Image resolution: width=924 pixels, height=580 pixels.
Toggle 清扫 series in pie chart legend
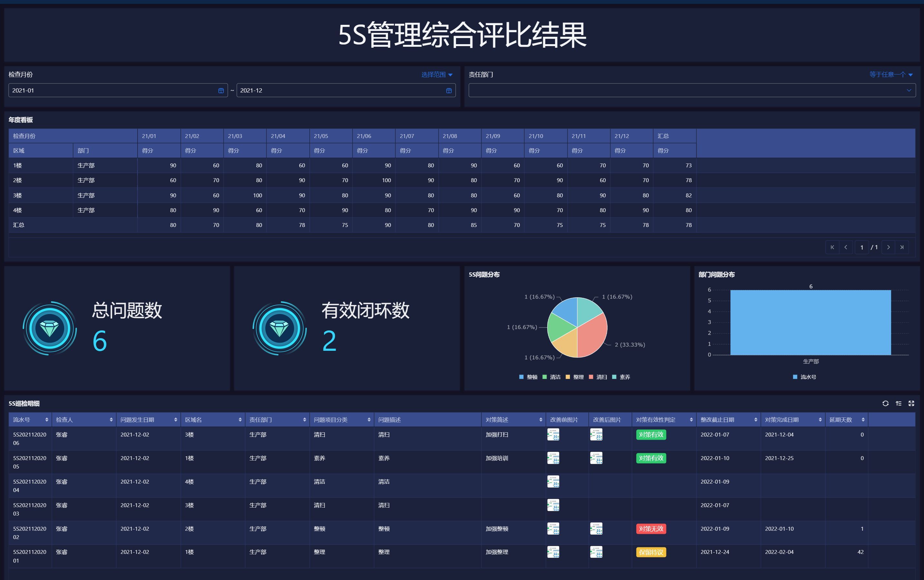[598, 377]
